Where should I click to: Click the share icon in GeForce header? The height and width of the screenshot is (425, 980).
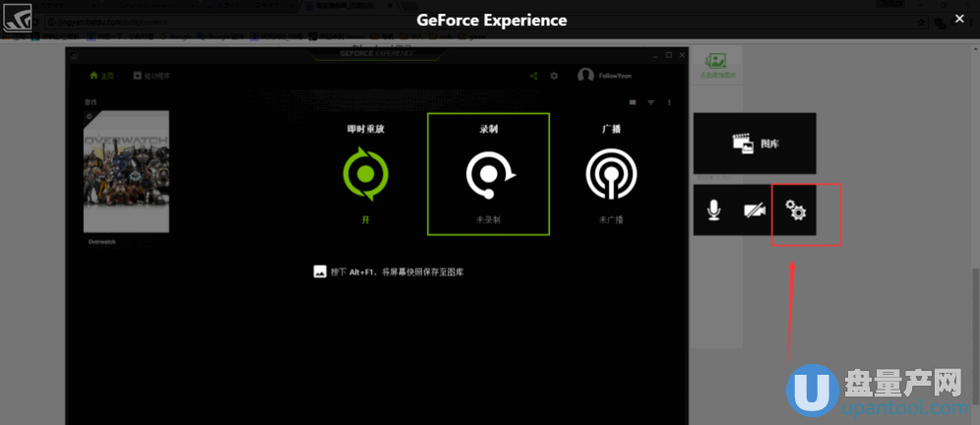[533, 76]
